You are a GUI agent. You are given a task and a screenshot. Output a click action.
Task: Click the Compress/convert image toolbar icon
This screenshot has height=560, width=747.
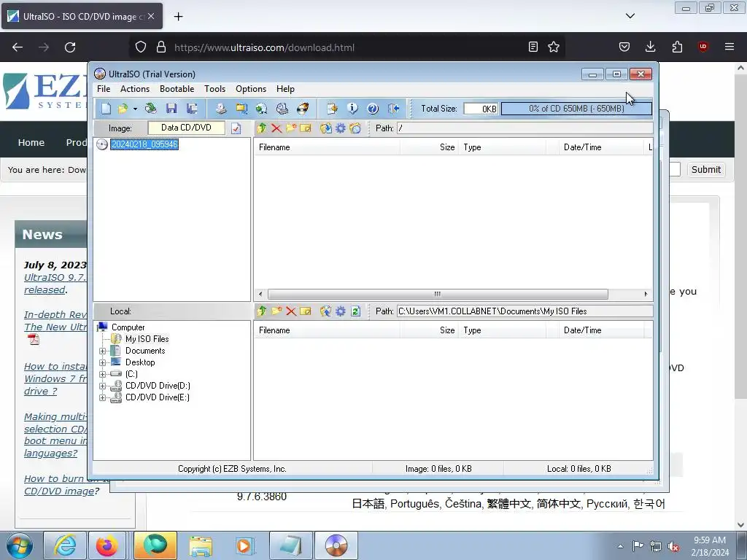coord(241,109)
